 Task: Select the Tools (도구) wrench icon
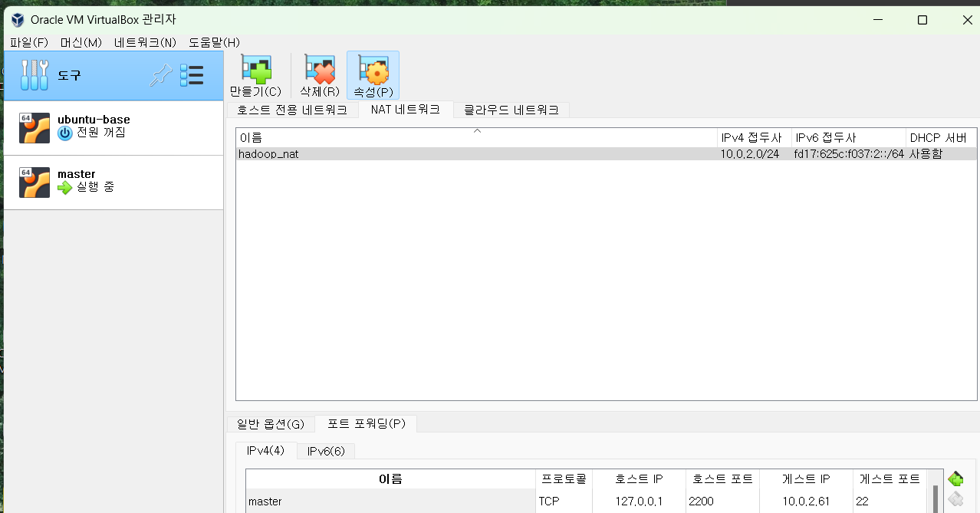[35, 75]
